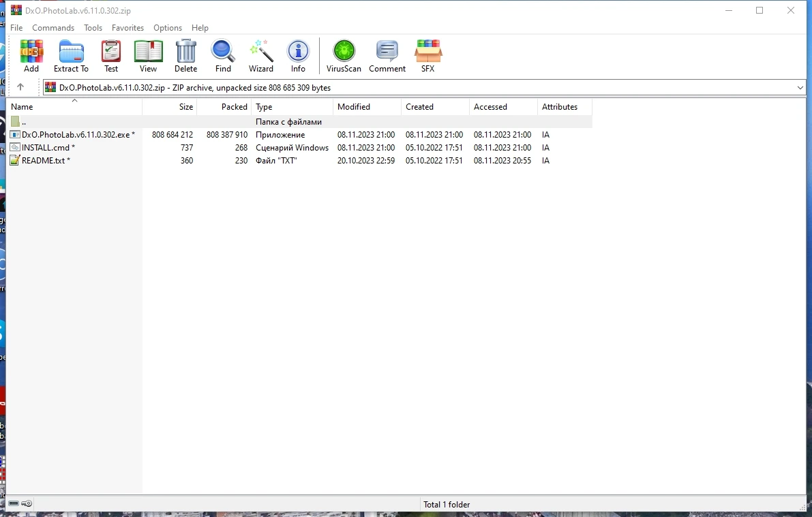
Task: Select the DxO.PhotoLab.v6.11.0.302.exe file name
Action: point(78,135)
